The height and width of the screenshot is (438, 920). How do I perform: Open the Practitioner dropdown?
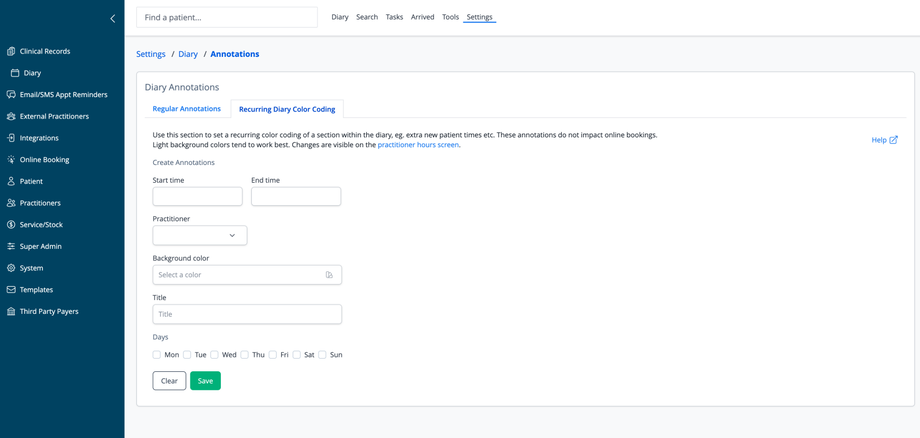point(200,236)
